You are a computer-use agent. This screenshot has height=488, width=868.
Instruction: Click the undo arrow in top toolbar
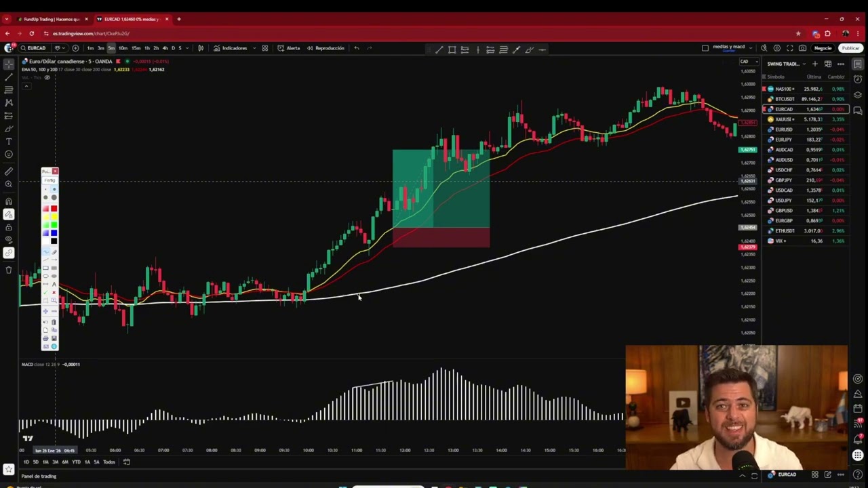click(x=357, y=48)
